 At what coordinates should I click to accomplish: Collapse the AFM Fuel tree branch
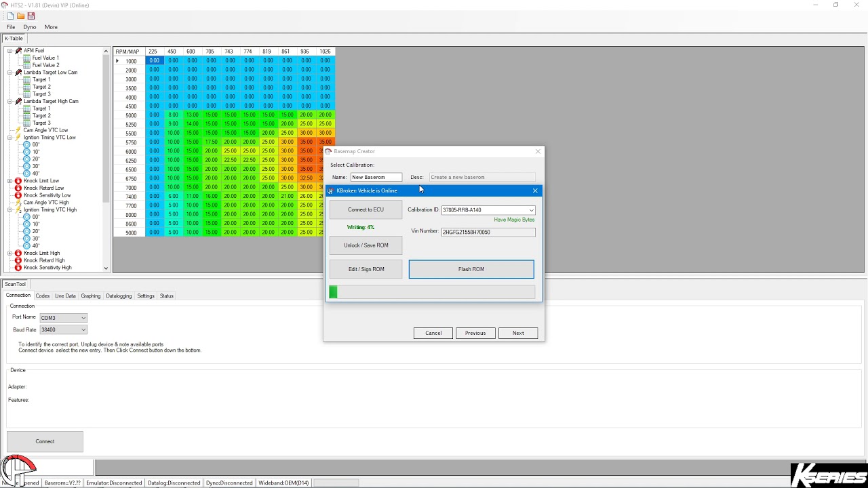pyautogui.click(x=9, y=51)
